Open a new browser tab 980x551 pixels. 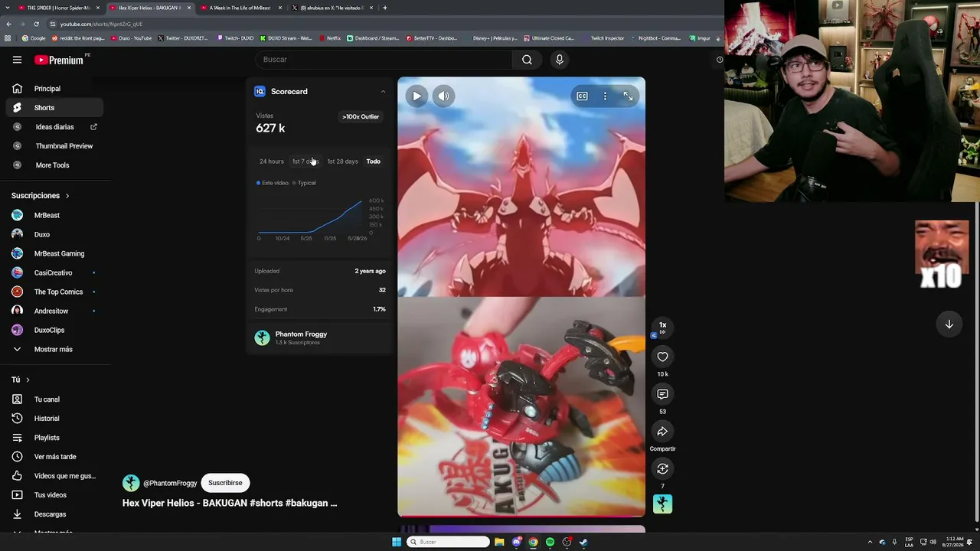pyautogui.click(x=384, y=8)
